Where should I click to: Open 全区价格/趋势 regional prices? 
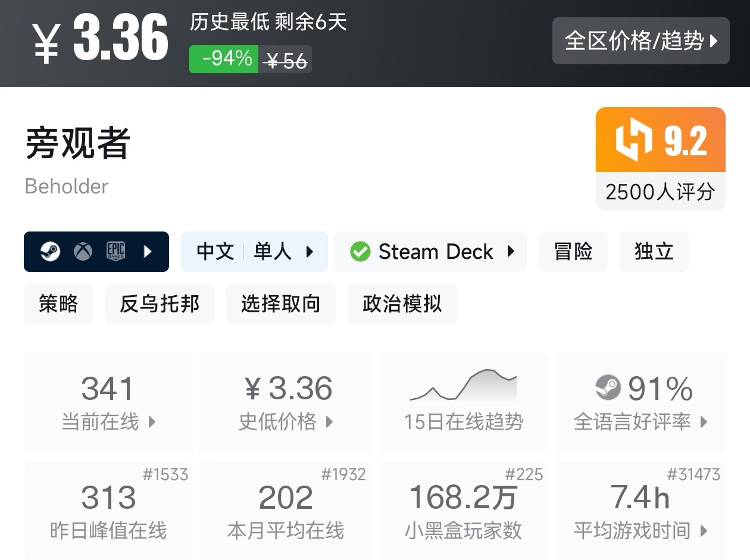(640, 40)
